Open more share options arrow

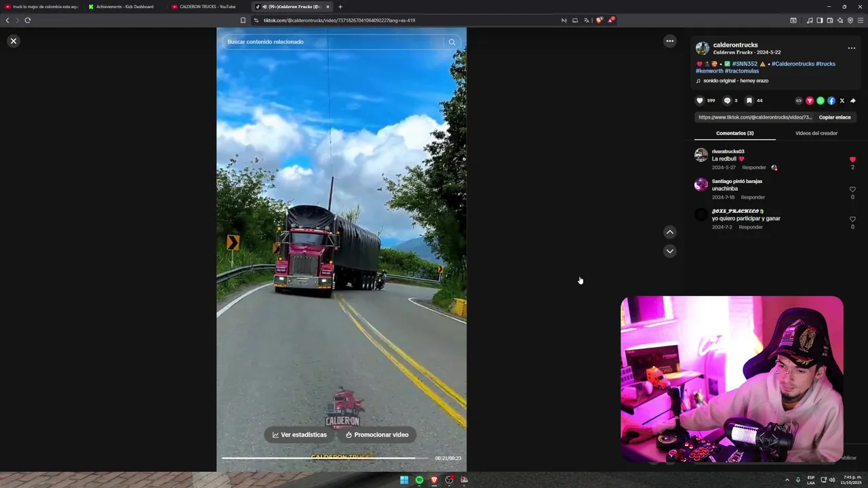coord(853,101)
